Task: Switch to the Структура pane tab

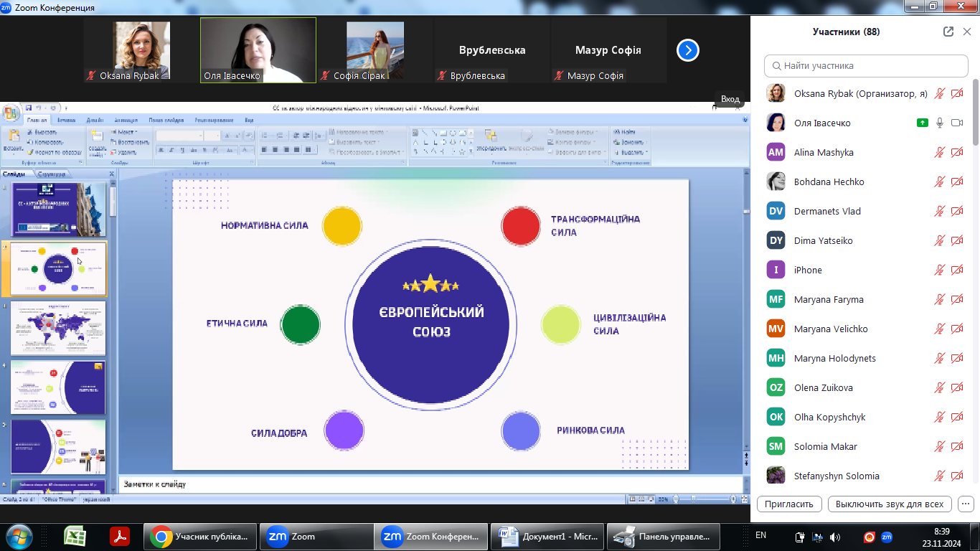Action: (x=52, y=174)
